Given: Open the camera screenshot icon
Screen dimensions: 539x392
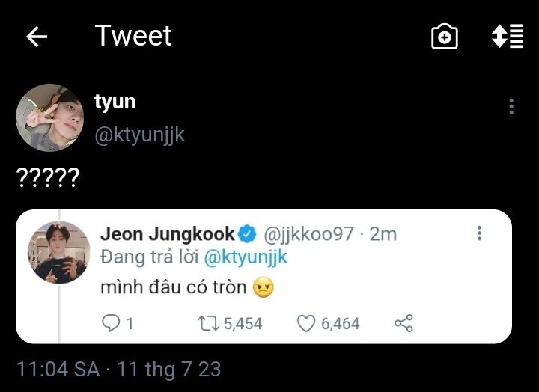Looking at the screenshot, I should point(445,37).
